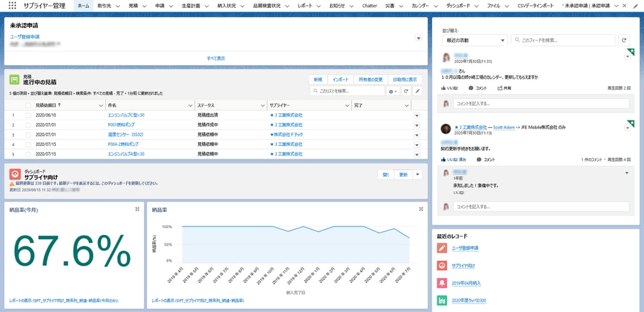Refresh the Chatter feed
This screenshot has height=312, width=644.
coord(624,40)
